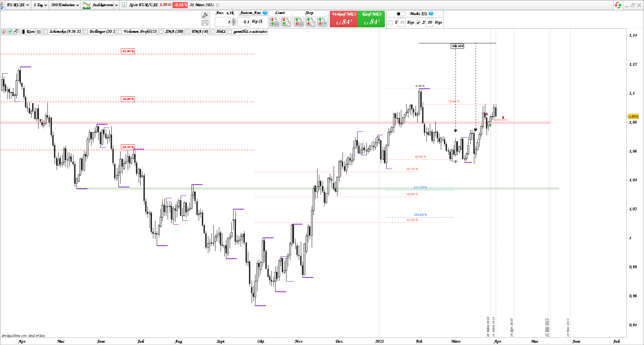Viewport: 644px width, 345px height.
Task: Toggle the Bollinger indicator checkbox
Action: pos(86,32)
